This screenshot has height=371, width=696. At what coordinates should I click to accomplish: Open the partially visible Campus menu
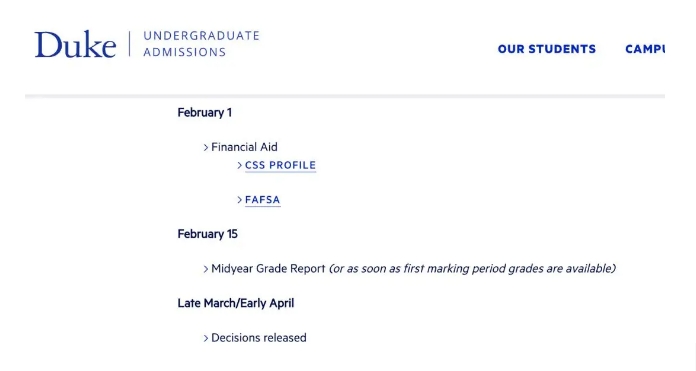(645, 49)
